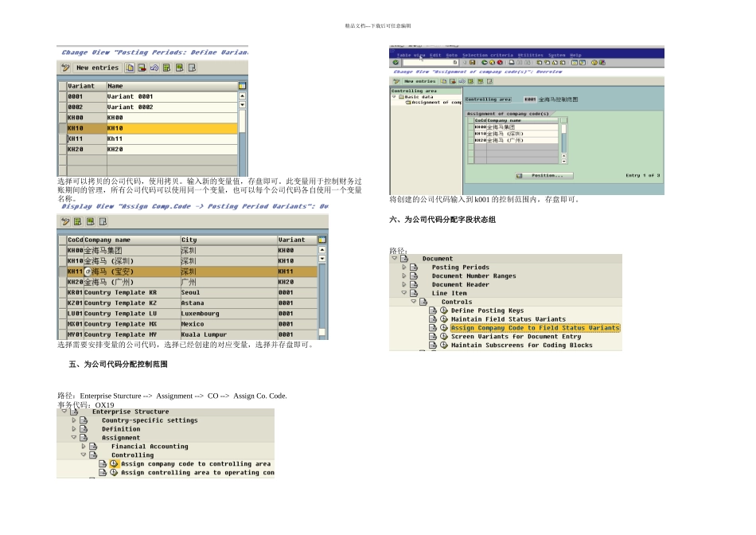Click the red Cancel icon in SAP standard toolbar
Image resolution: width=756 pixels, height=535 pixels.
(x=500, y=62)
